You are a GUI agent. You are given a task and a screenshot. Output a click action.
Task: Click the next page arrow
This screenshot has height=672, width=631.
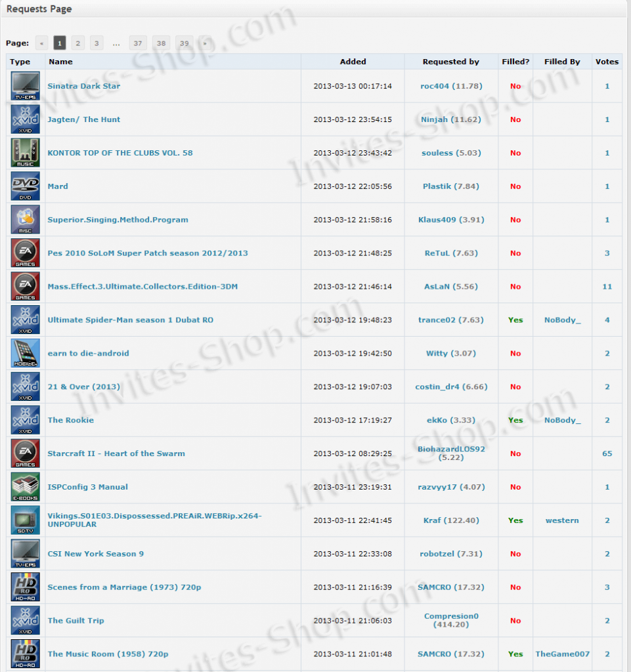tap(204, 43)
